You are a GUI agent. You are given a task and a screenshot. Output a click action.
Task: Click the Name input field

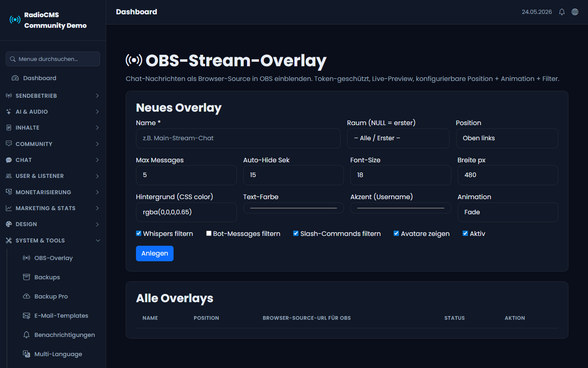pyautogui.click(x=238, y=138)
